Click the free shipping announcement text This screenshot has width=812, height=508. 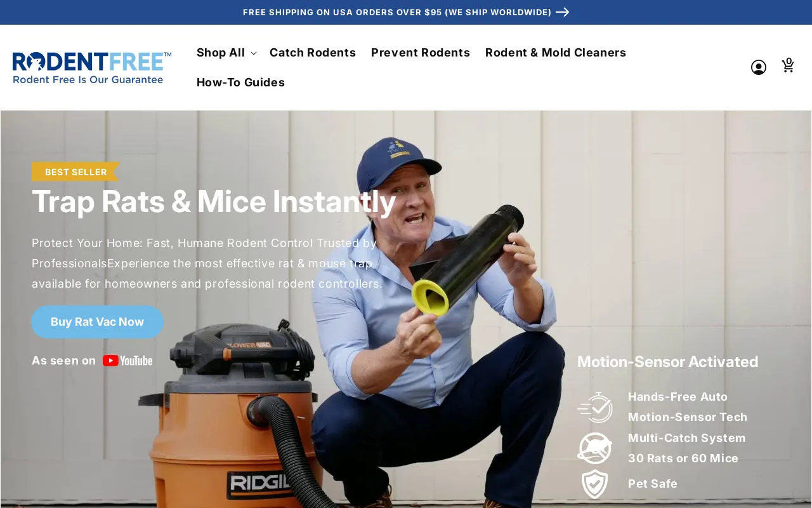(x=397, y=12)
